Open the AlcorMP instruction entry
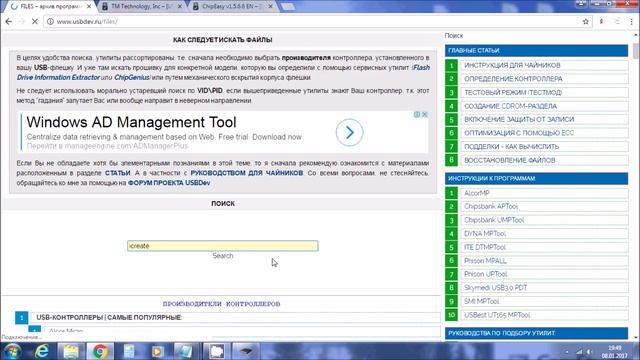 pyautogui.click(x=544, y=193)
